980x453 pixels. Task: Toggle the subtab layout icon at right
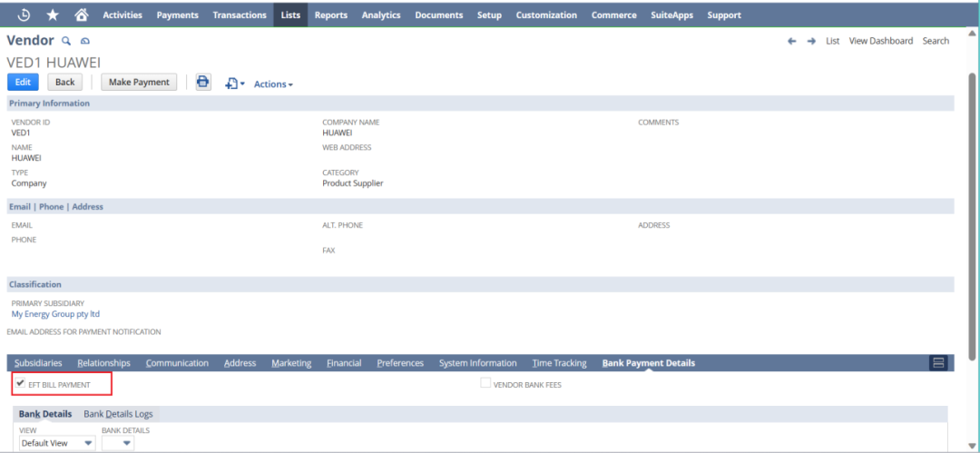point(937,363)
